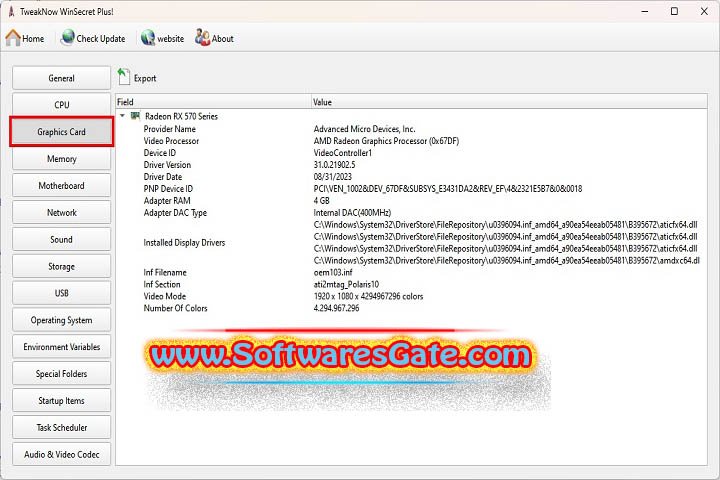Click the About toolbar label
720x480 pixels.
coord(223,39)
